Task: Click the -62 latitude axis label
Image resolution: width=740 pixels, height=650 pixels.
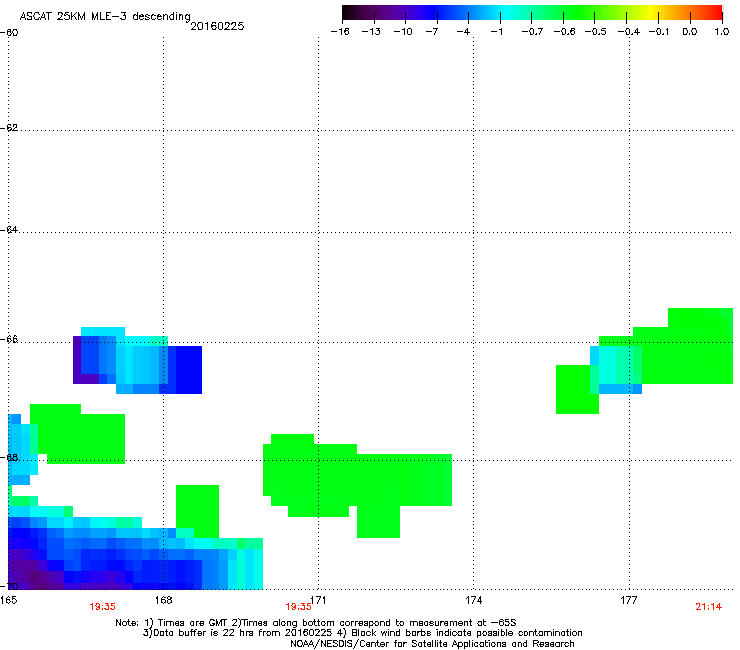Action: click(9, 128)
